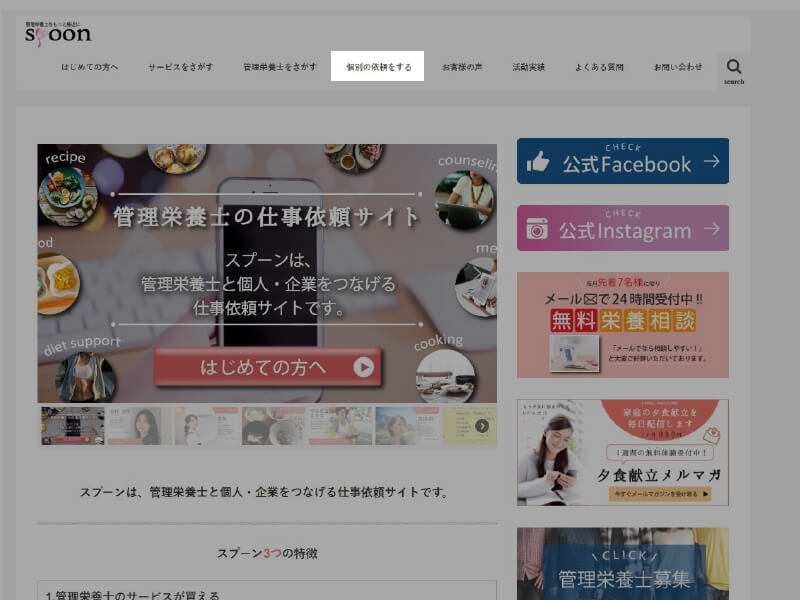Click the cooking circle image in hero
This screenshot has height=600, width=800.
pos(445,376)
